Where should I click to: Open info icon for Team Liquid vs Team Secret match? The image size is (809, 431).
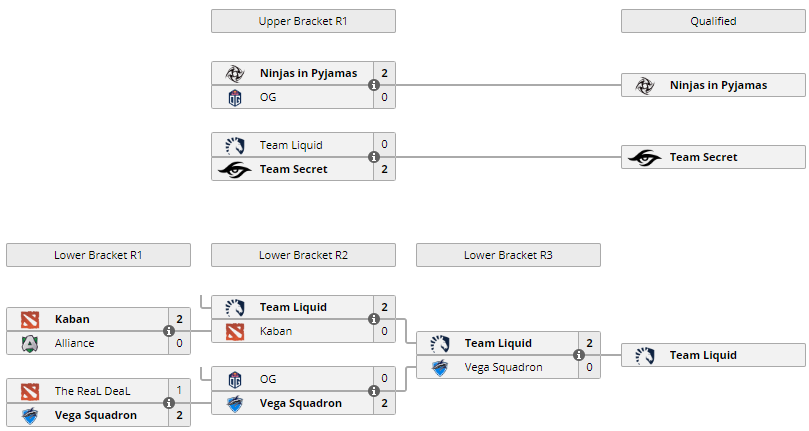tap(374, 157)
